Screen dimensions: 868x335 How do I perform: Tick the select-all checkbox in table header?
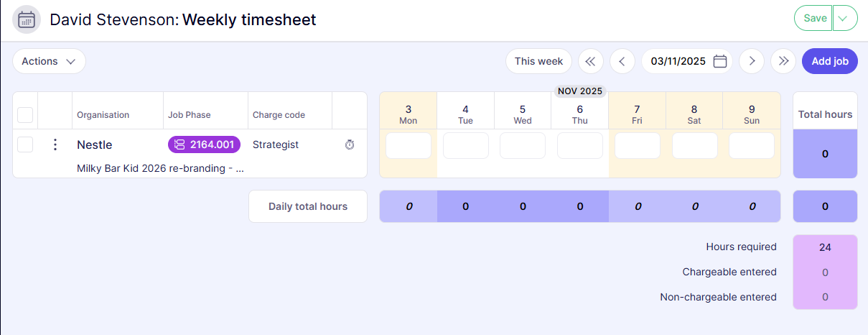tap(25, 114)
